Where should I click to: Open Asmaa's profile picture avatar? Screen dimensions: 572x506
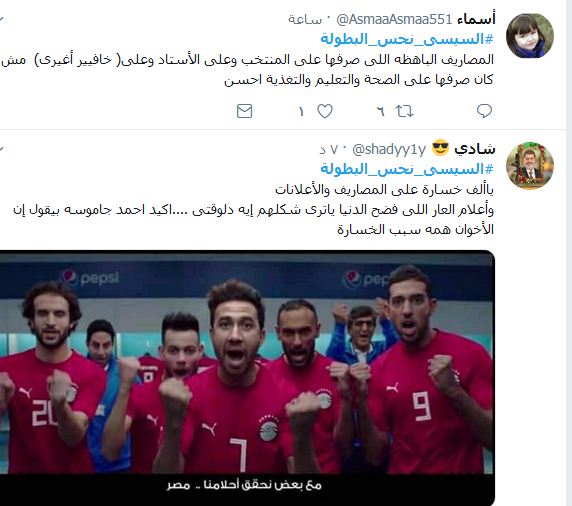(x=530, y=36)
